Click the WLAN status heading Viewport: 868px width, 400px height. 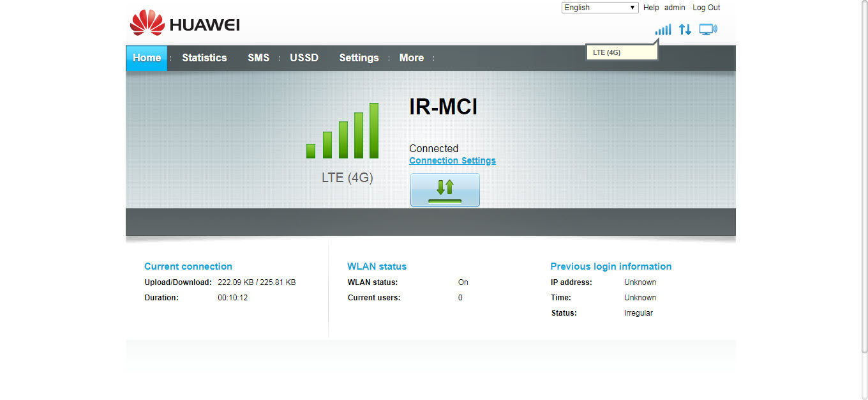coord(377,266)
